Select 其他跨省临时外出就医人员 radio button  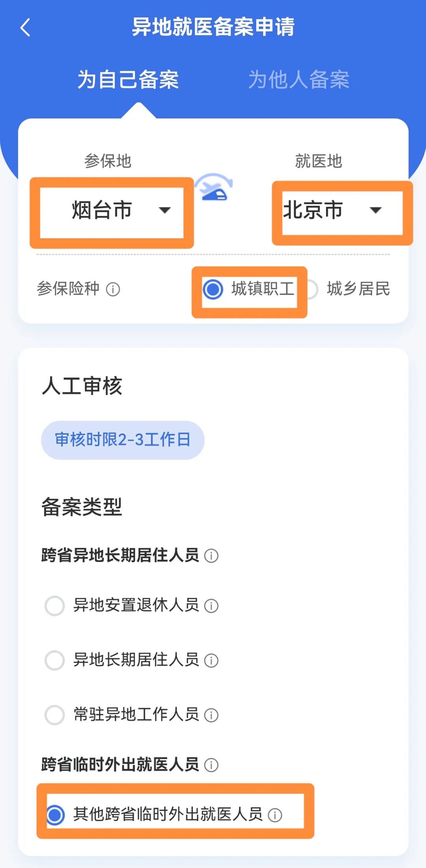(55, 815)
